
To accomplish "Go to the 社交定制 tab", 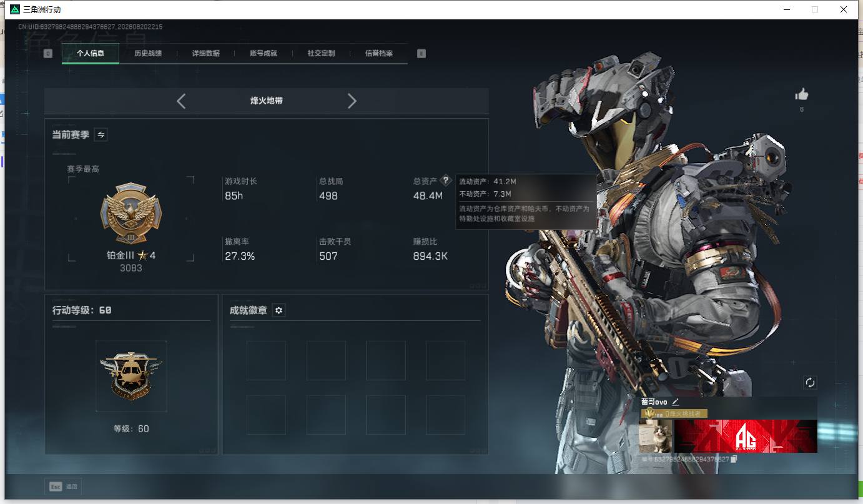I will (x=321, y=54).
